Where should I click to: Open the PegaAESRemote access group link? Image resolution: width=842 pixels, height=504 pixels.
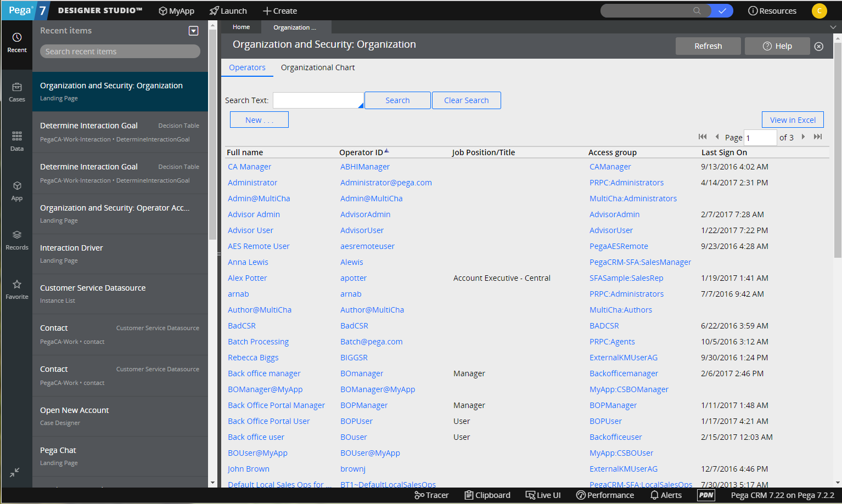(x=619, y=246)
